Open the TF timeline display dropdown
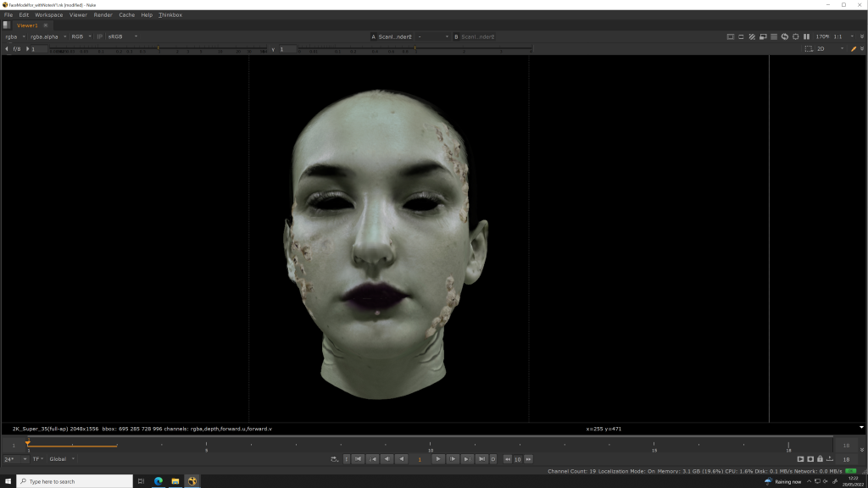This screenshot has height=488, width=868. (37, 459)
